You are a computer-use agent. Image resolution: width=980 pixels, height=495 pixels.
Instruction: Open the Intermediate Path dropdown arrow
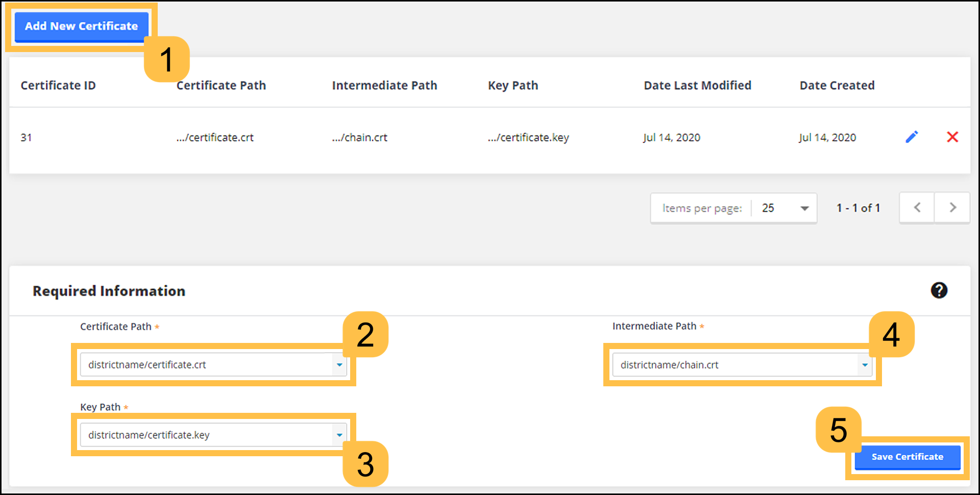point(864,365)
